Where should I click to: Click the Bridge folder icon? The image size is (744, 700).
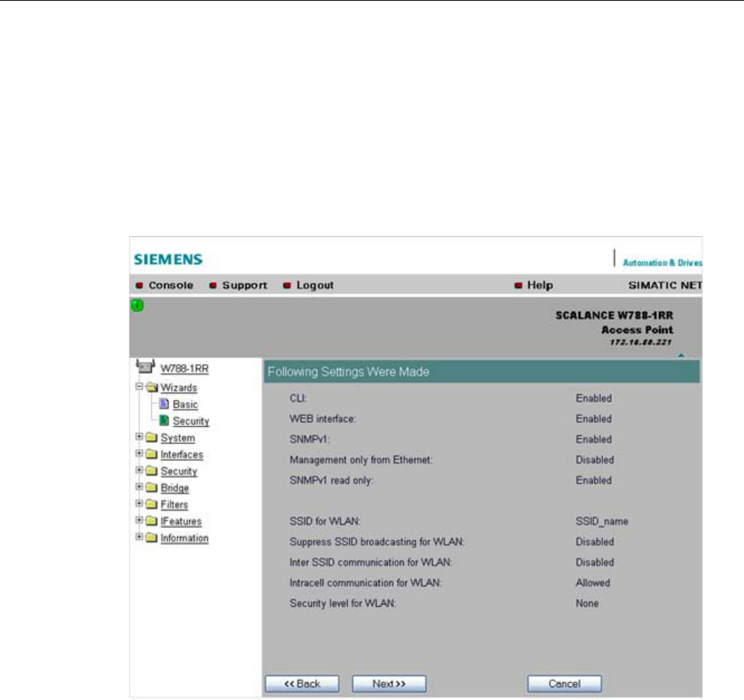click(151, 487)
